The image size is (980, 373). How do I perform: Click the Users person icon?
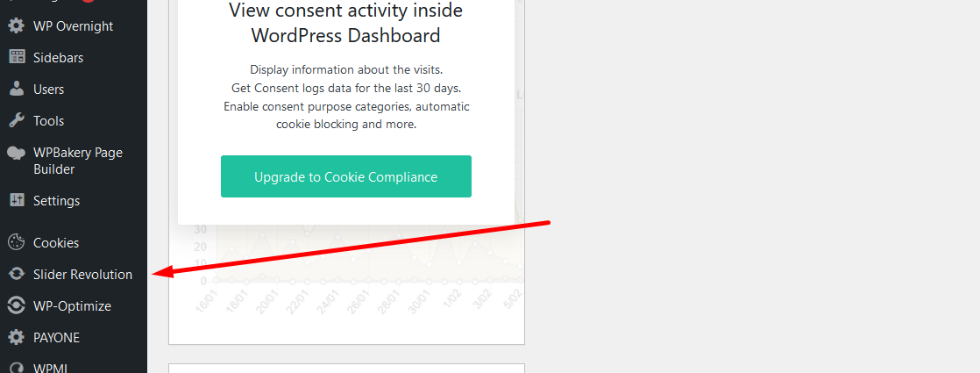tap(17, 89)
